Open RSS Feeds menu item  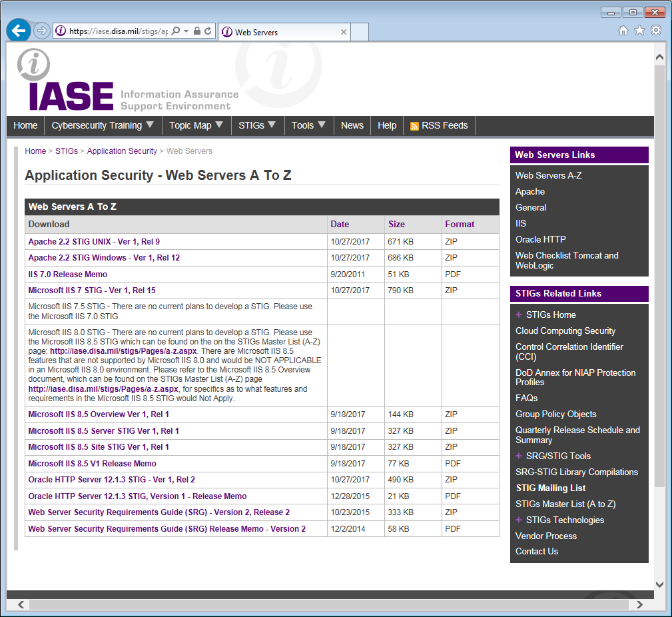(440, 126)
